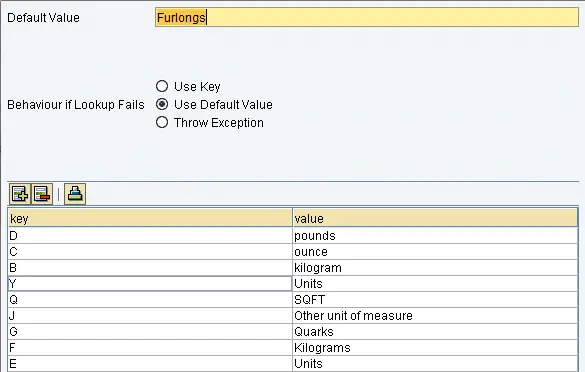Select the Quarks value cell
This screenshot has height=372, width=585.
[x=435, y=332]
